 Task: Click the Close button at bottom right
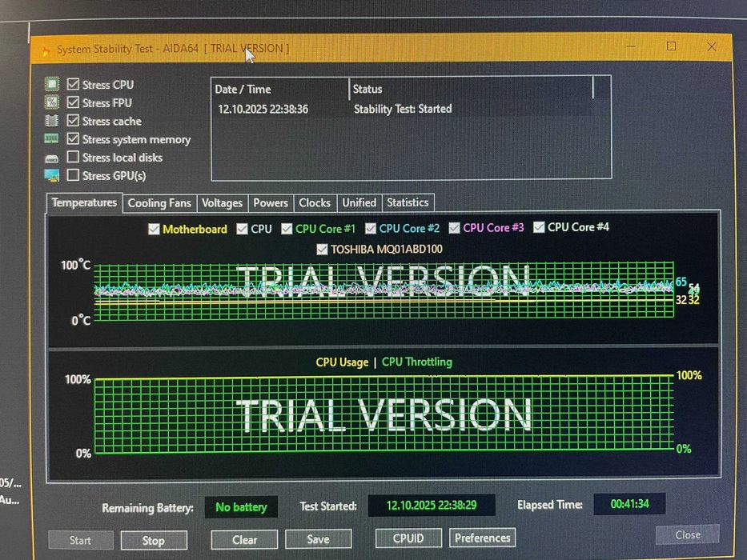click(x=688, y=534)
